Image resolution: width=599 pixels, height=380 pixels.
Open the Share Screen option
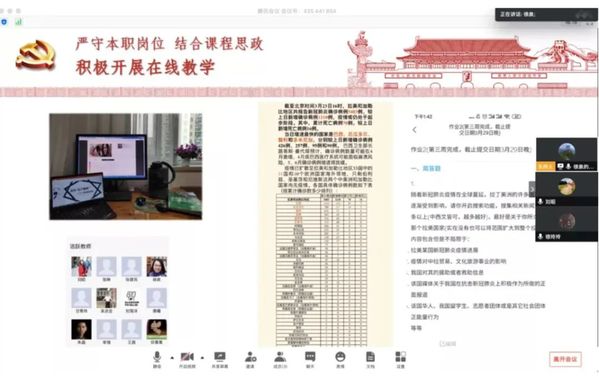[220, 359]
